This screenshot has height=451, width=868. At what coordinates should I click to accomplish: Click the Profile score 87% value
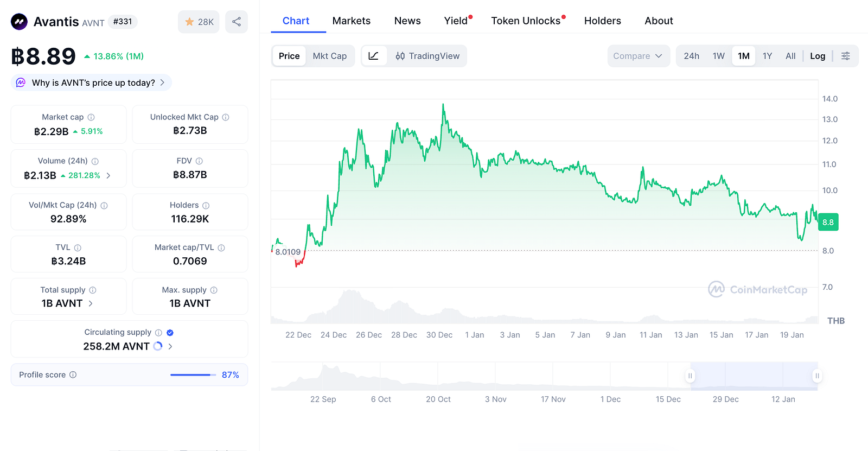231,375
